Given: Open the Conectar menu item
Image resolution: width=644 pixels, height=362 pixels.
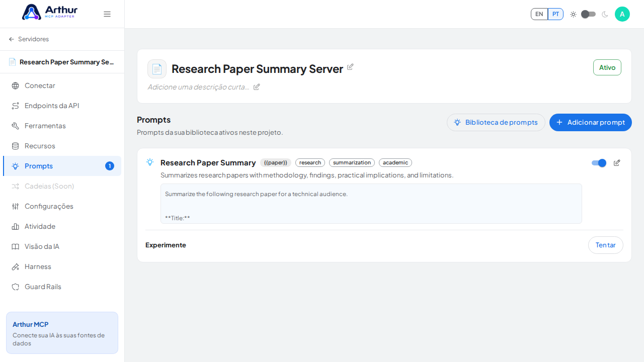Looking at the screenshot, I should click(x=62, y=85).
